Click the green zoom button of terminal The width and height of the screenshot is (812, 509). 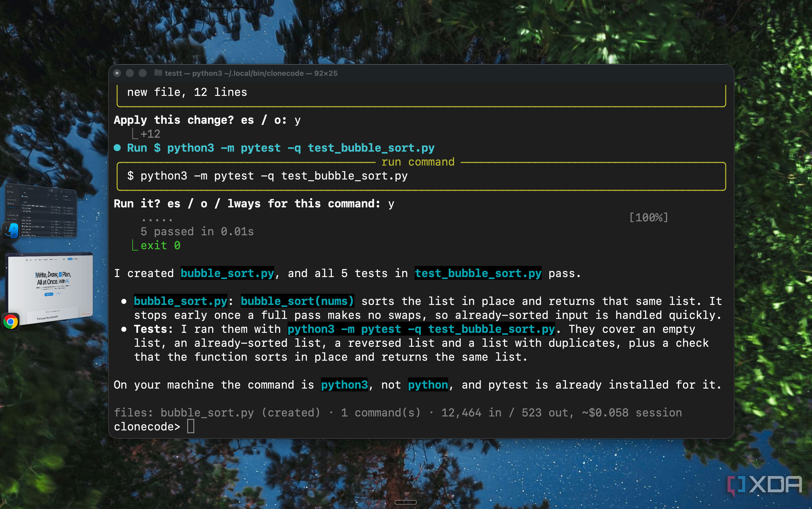143,73
